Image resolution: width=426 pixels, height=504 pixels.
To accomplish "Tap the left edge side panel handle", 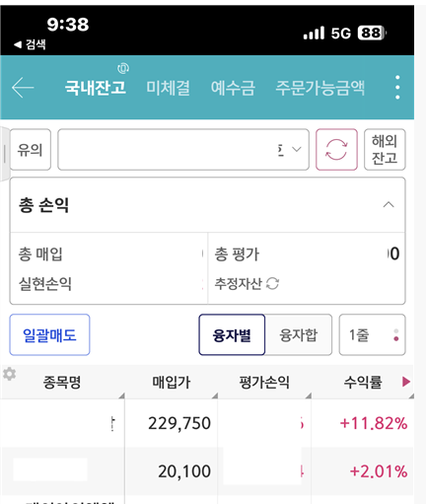I will coord(5,154).
